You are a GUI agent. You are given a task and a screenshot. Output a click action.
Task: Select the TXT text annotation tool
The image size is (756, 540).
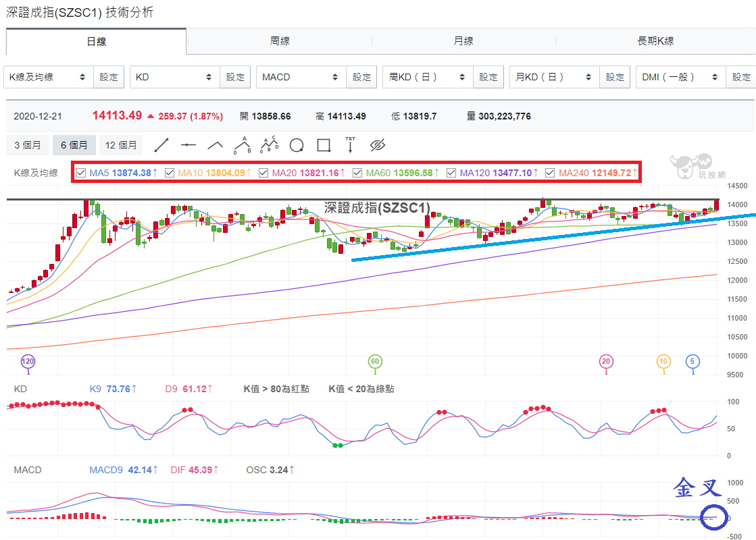click(350, 145)
